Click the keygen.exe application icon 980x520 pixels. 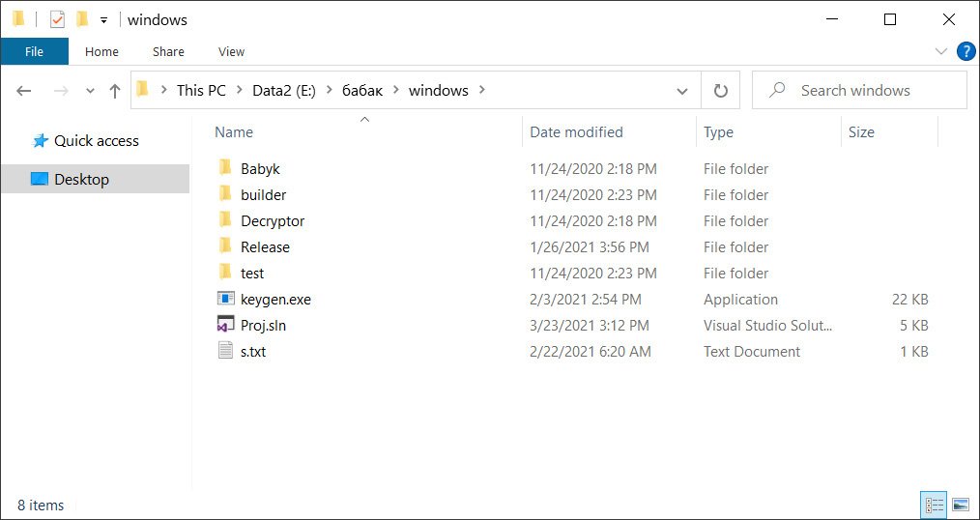tap(225, 300)
